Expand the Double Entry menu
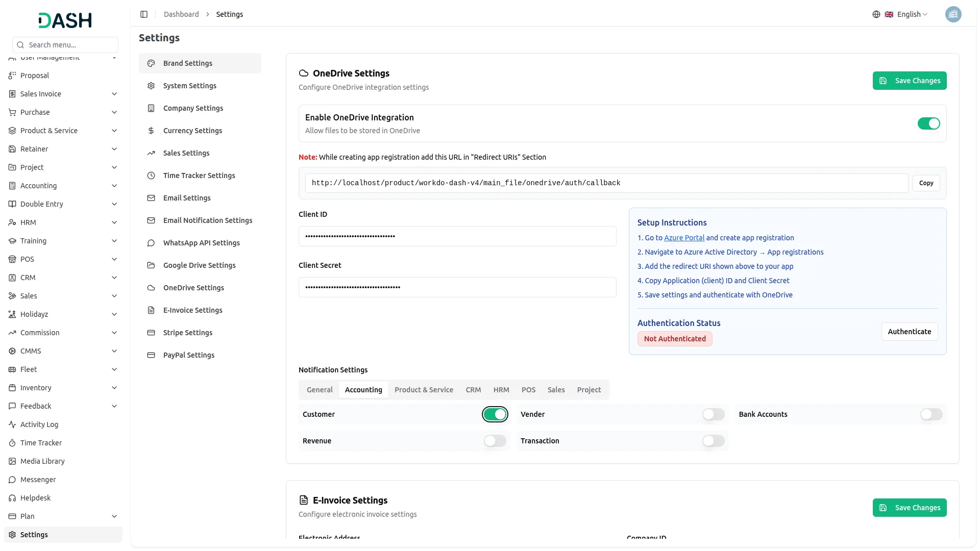Screen dimensions: 980x551 coord(114,204)
